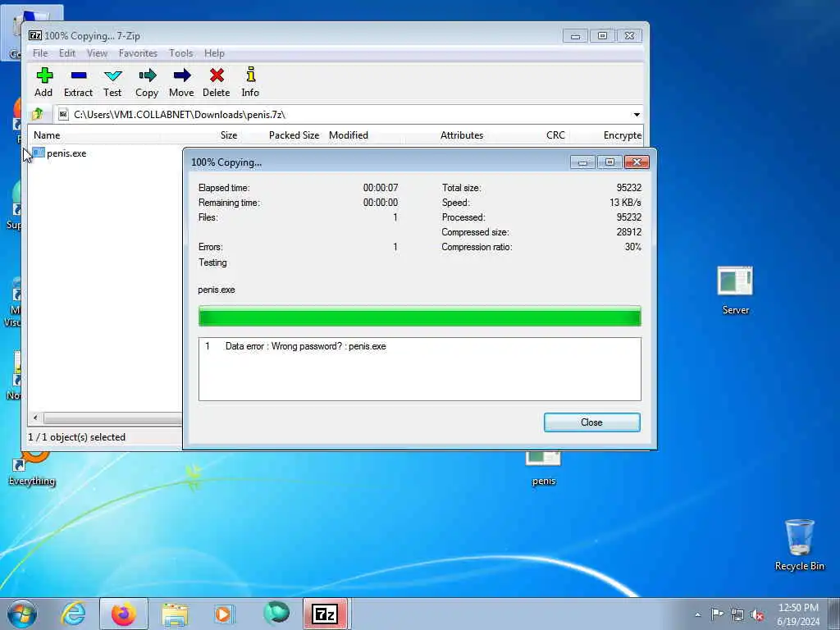Click the 7-Zip taskbar button

(326, 614)
